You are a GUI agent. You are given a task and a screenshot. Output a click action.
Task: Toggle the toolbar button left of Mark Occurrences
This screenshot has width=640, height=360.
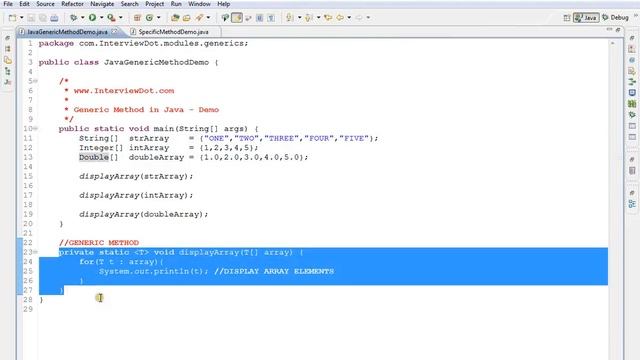225,18
